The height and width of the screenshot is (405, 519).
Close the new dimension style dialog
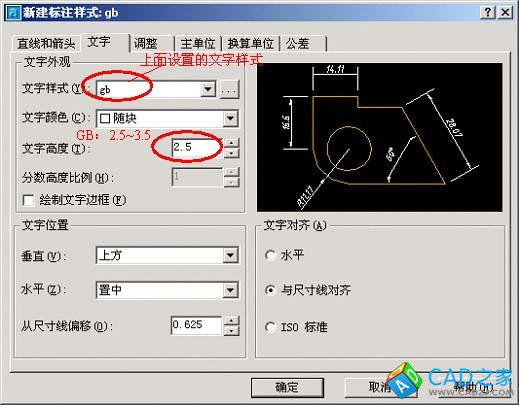(x=505, y=13)
